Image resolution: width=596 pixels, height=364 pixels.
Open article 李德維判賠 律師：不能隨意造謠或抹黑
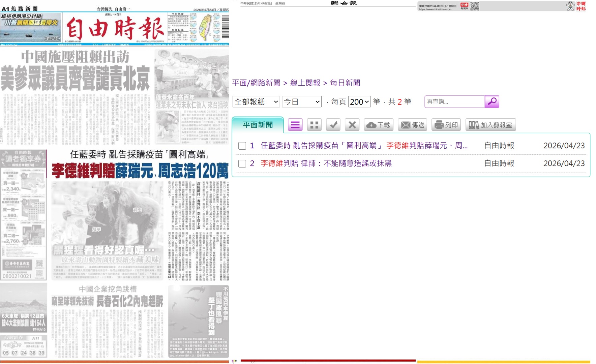(x=326, y=163)
